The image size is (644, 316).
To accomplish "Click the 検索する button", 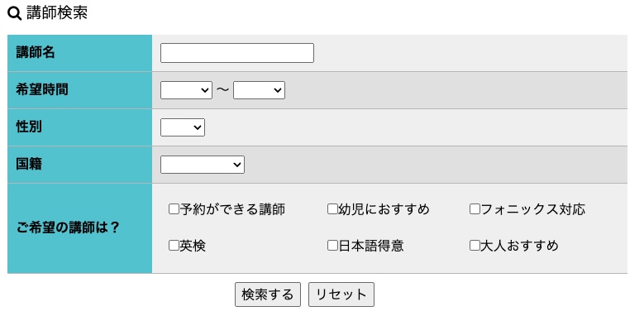I will 268,294.
